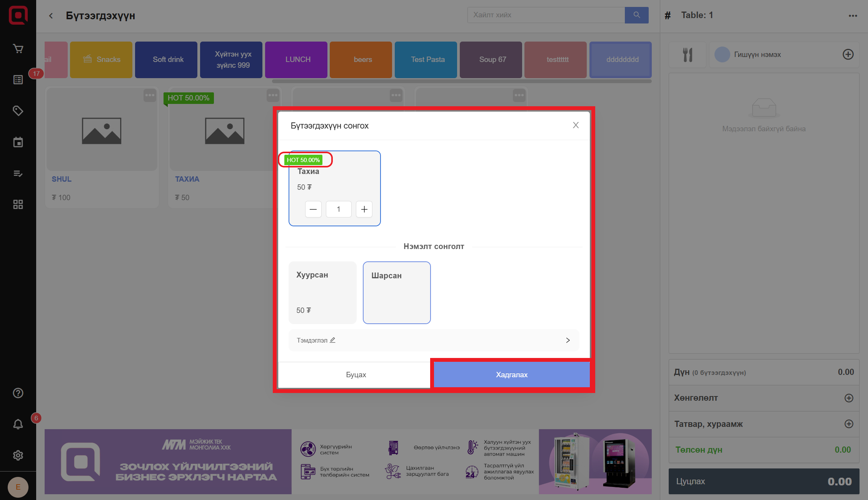This screenshot has width=868, height=500.
Task: Expand the Тэмдэглэл note row
Action: click(434, 340)
